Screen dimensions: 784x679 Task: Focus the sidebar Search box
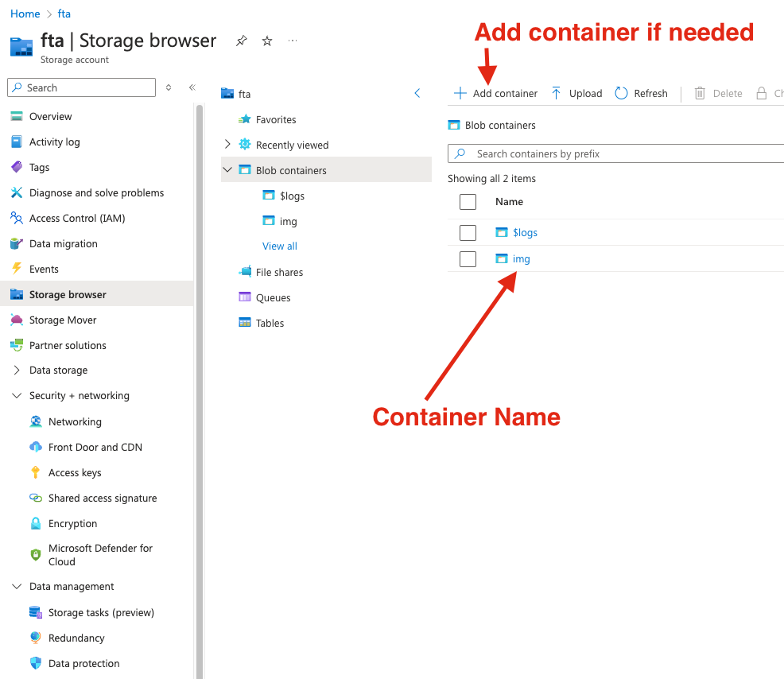(81, 87)
